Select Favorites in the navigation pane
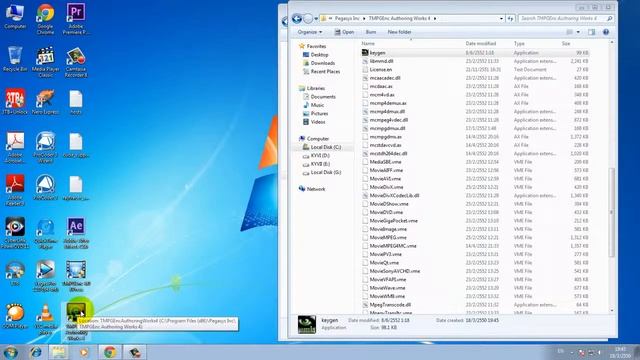Image resolution: width=640 pixels, height=360 pixels. point(316,46)
